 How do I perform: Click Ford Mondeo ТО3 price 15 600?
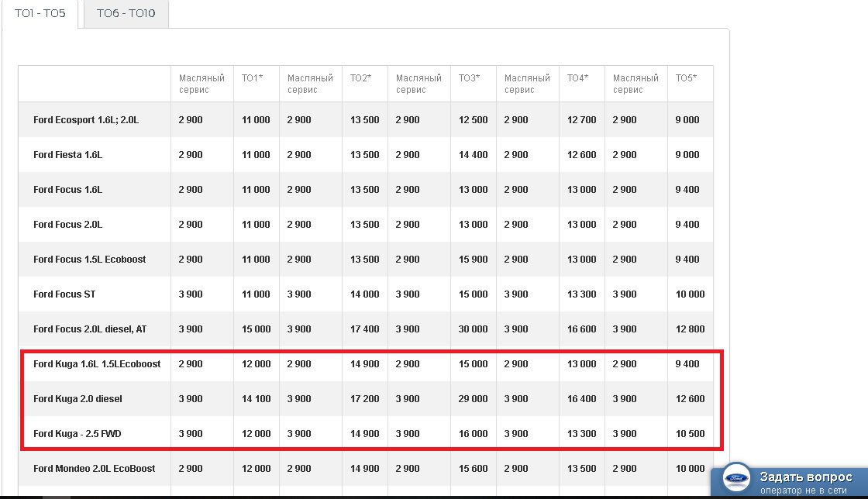[x=473, y=468]
